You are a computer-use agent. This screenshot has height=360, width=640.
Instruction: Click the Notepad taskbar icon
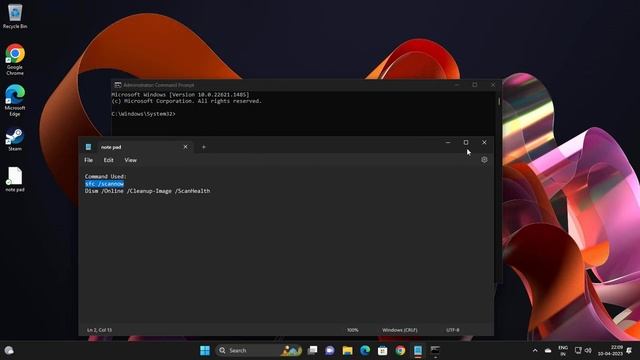418,350
